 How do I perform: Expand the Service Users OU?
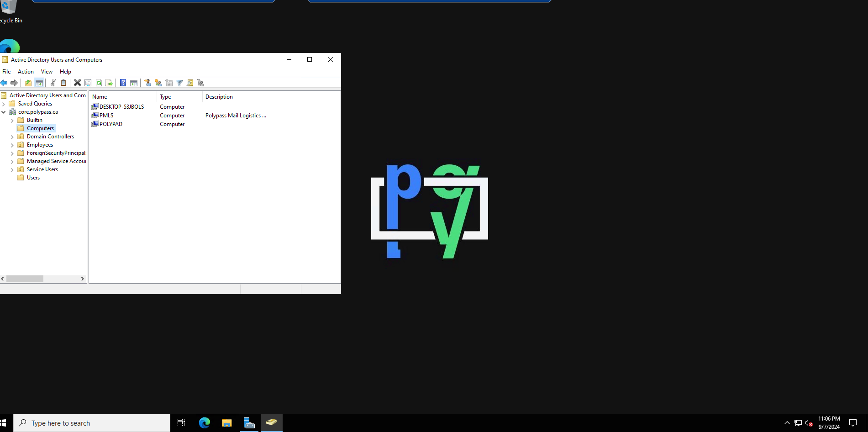tap(12, 169)
